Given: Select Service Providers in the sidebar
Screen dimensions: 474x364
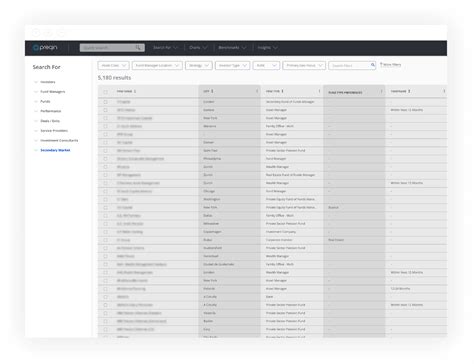Looking at the screenshot, I should tap(54, 131).
